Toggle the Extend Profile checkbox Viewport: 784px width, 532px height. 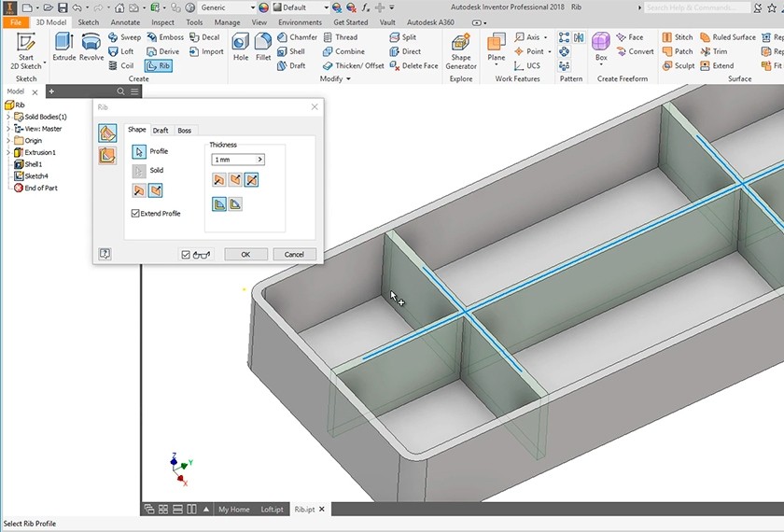click(136, 214)
